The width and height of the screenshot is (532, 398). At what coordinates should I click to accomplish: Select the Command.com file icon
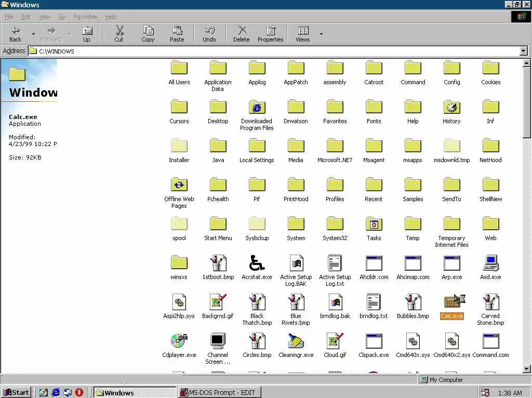pos(490,341)
